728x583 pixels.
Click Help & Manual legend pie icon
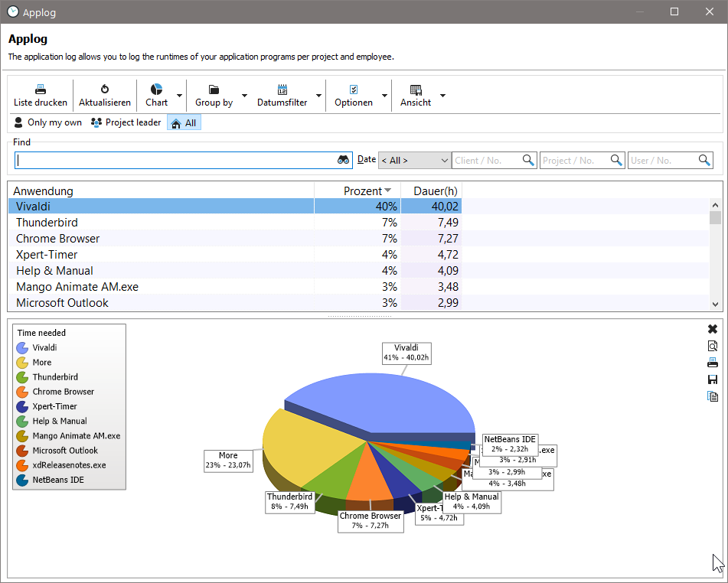tap(22, 422)
